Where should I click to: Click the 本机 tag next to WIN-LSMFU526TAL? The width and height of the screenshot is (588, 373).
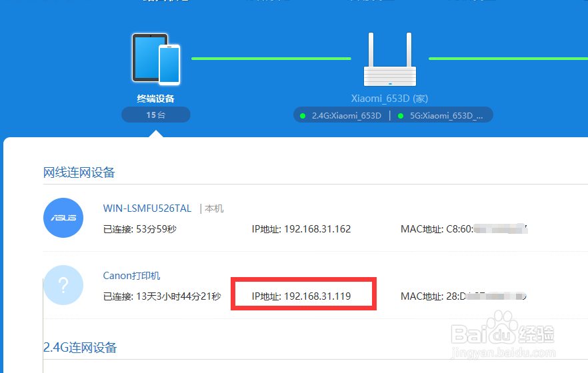[214, 208]
